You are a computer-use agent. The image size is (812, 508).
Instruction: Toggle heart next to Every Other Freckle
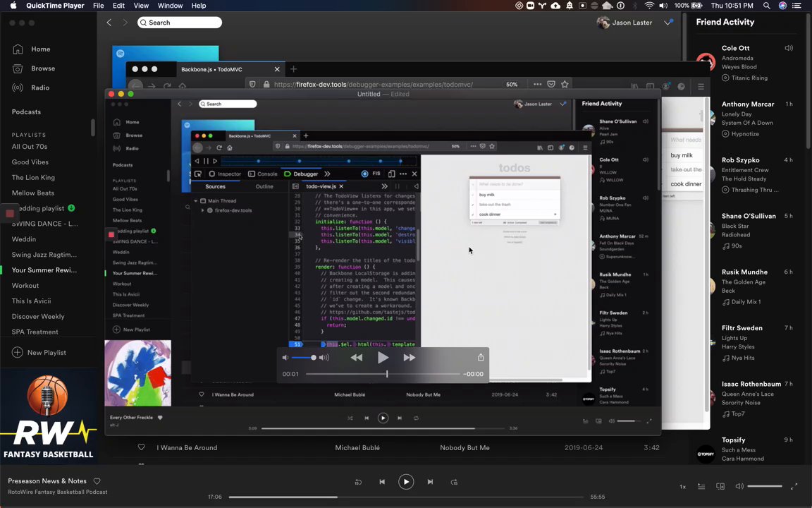click(x=160, y=417)
